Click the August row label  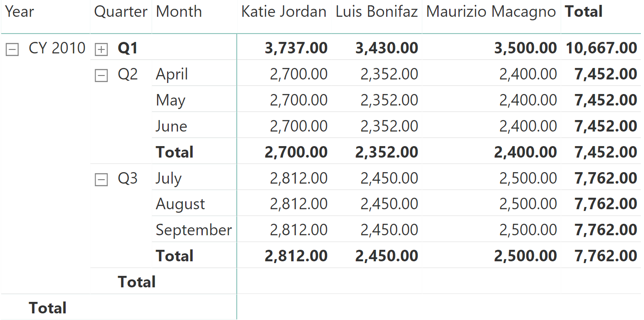(180, 204)
